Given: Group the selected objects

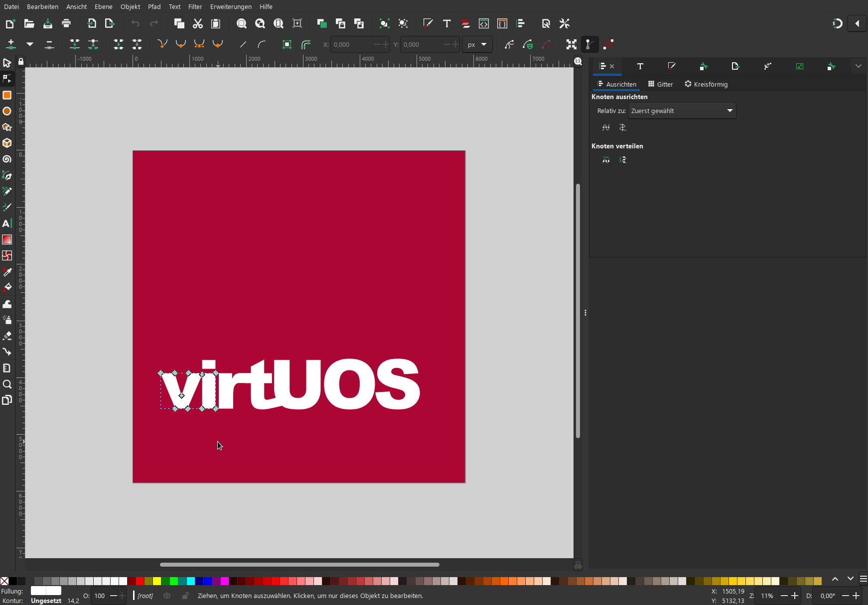Looking at the screenshot, I should [384, 23].
